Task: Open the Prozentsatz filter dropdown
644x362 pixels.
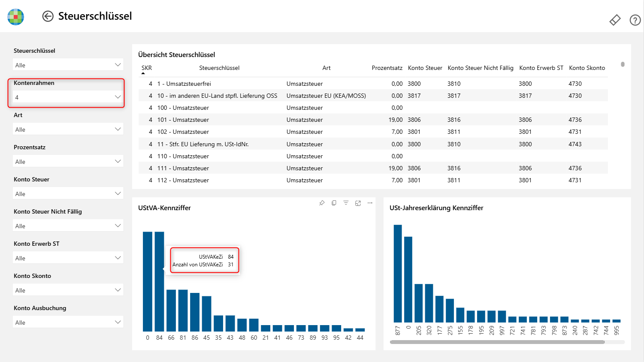Action: [68, 161]
